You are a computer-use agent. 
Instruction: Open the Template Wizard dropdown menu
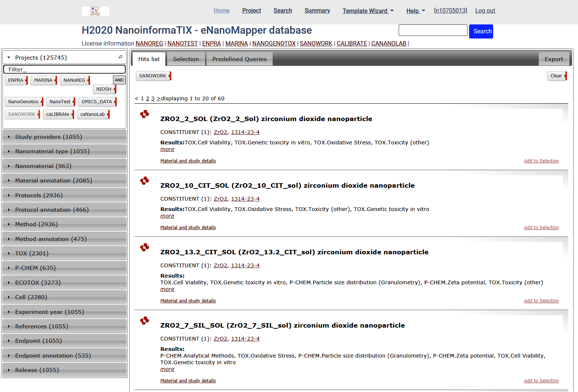pyautogui.click(x=368, y=11)
